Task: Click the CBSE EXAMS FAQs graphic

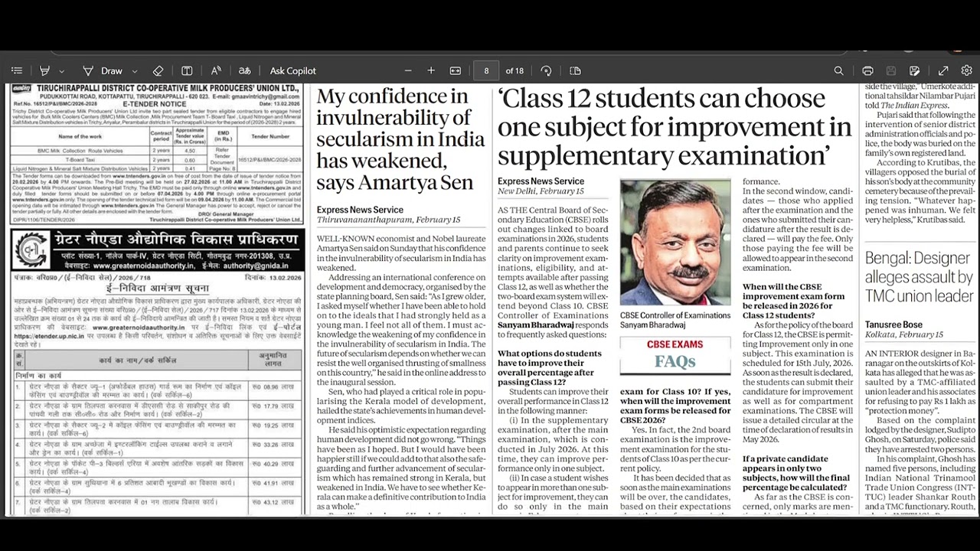Action: pos(675,355)
